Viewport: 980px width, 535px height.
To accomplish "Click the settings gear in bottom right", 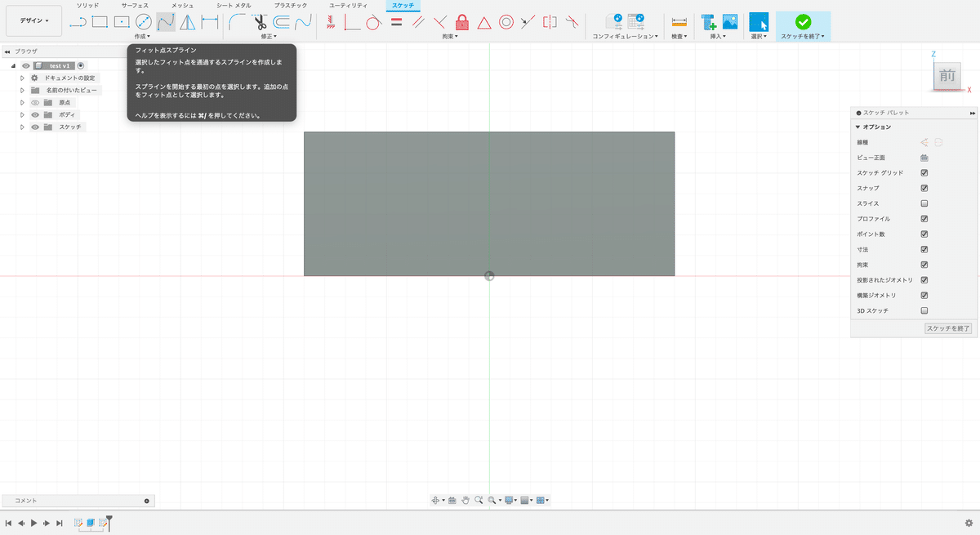I will coord(969,523).
